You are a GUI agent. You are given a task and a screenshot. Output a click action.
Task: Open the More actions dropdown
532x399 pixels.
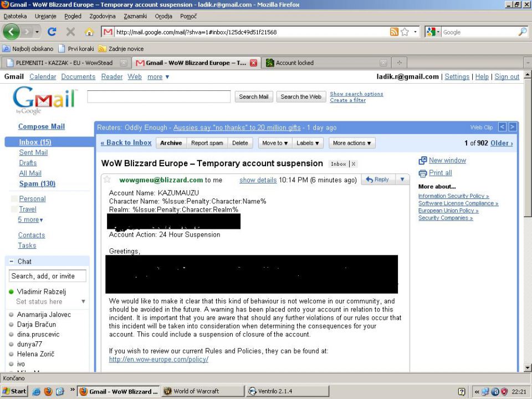[352, 143]
